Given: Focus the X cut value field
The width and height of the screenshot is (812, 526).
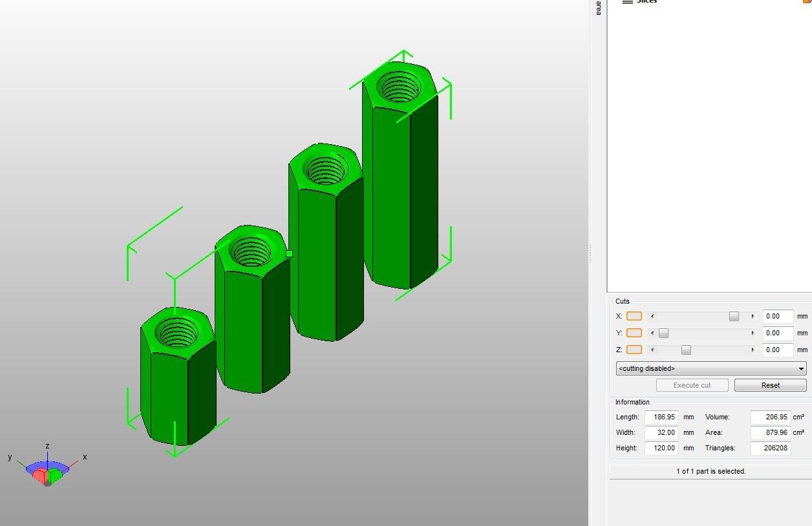Looking at the screenshot, I should click(x=778, y=316).
